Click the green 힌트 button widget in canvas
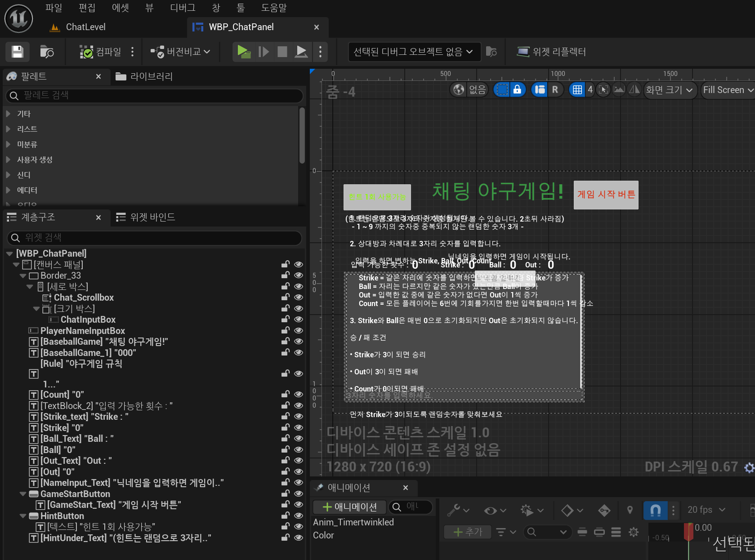The height and width of the screenshot is (560, 755). pyautogui.click(x=377, y=197)
